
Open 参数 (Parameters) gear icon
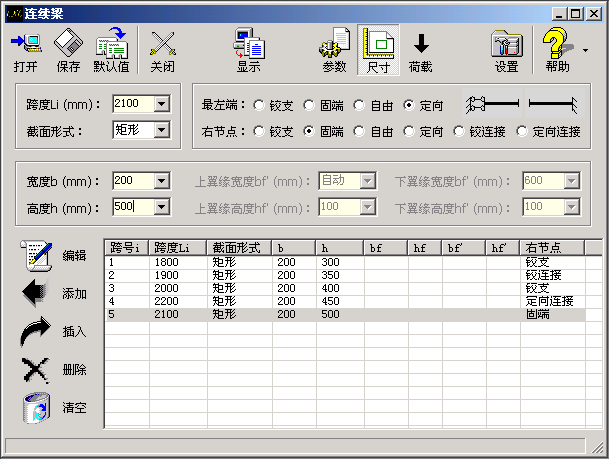pos(334,51)
